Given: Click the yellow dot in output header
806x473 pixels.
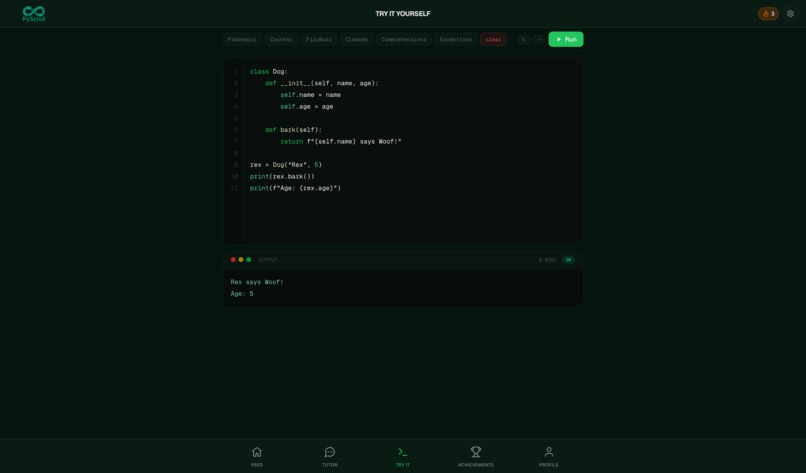Looking at the screenshot, I should [x=241, y=260].
